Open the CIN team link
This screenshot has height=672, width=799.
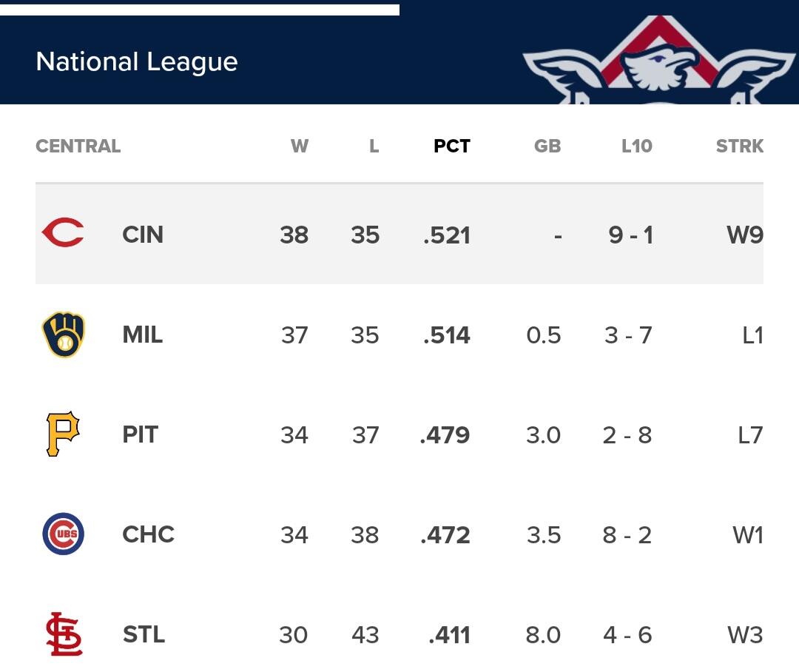click(143, 235)
